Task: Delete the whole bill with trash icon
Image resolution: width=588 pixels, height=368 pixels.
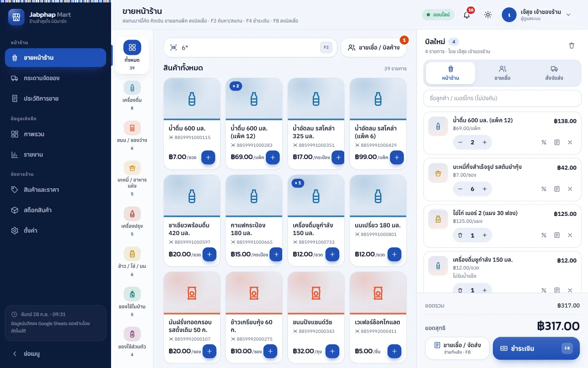Action: tap(572, 45)
